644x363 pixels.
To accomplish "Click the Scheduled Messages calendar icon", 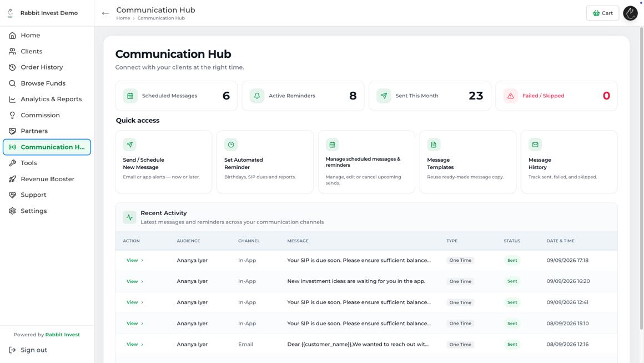I will coord(130,96).
